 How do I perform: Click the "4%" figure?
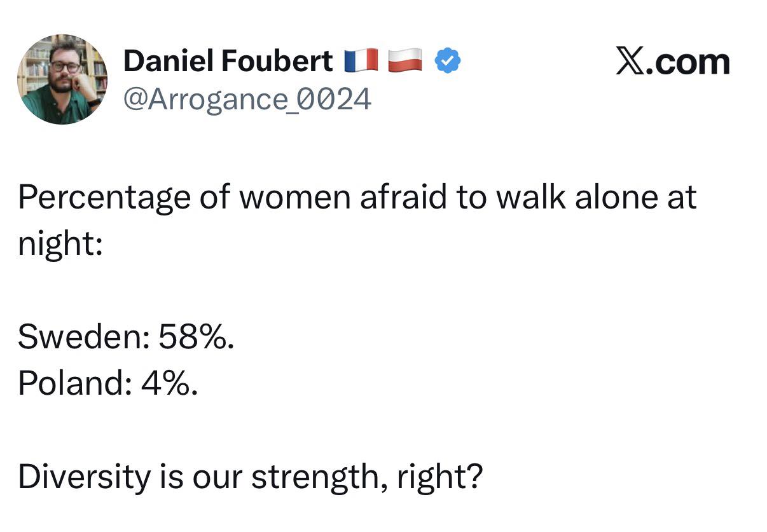coord(169,383)
